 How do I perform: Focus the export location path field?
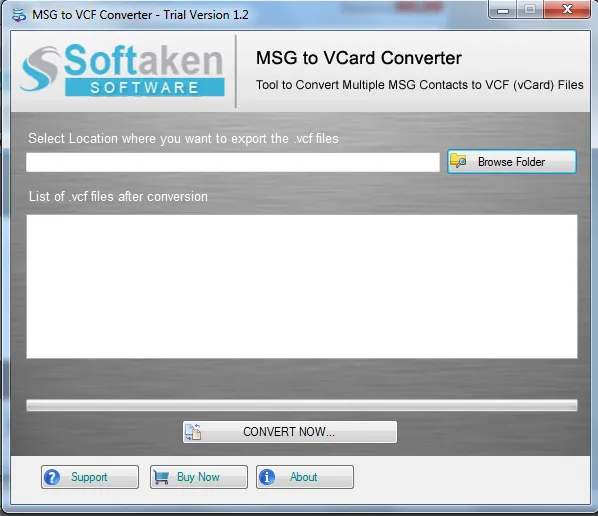pyautogui.click(x=233, y=162)
